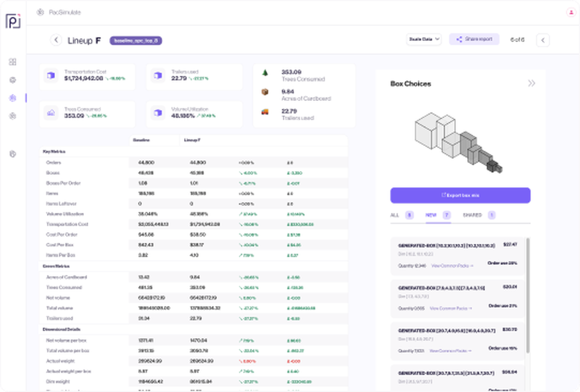The image size is (580, 392).
Task: Collapse the Box Choices panel with double chevron
Action: [532, 84]
